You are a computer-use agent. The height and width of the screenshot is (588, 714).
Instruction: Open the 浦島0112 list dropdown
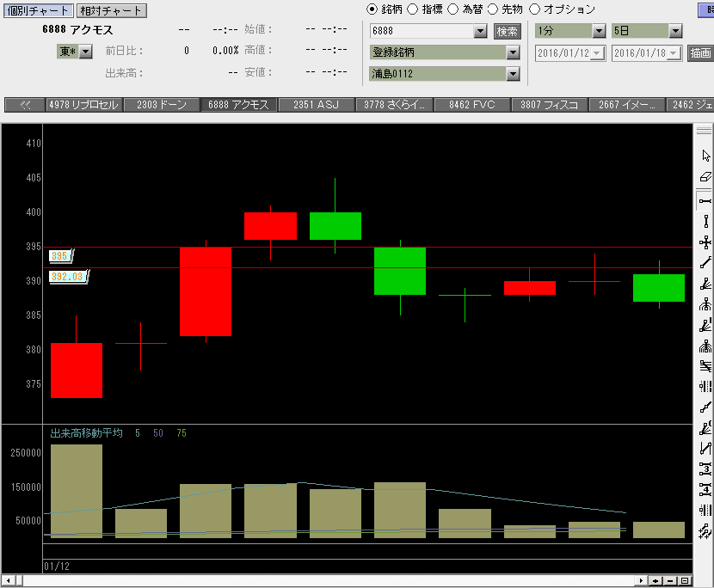pos(514,74)
